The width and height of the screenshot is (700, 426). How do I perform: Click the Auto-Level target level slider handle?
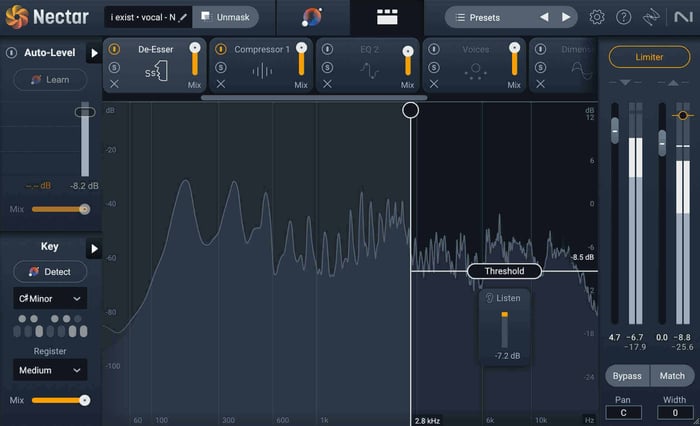(85, 112)
